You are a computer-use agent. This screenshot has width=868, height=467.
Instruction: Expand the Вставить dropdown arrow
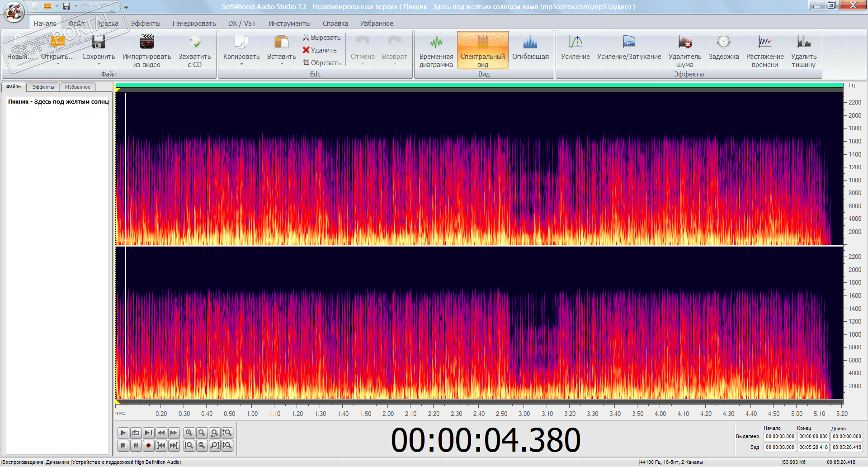[281, 64]
